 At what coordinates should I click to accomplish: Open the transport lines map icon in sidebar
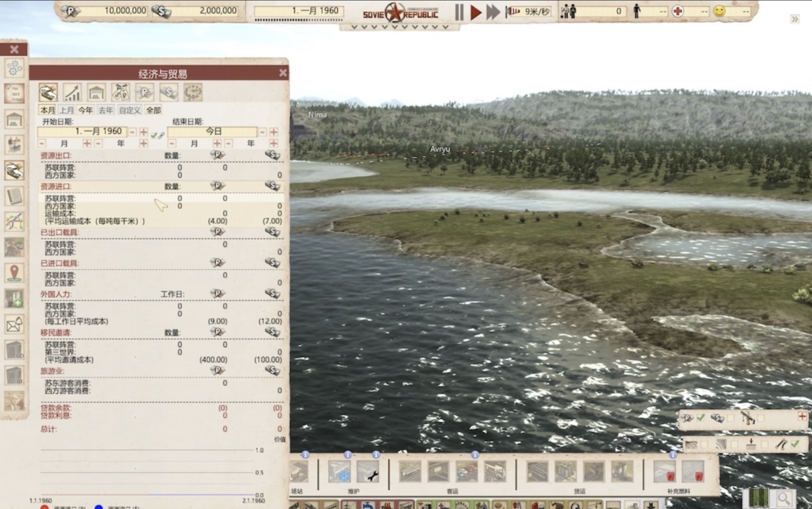coord(14,222)
